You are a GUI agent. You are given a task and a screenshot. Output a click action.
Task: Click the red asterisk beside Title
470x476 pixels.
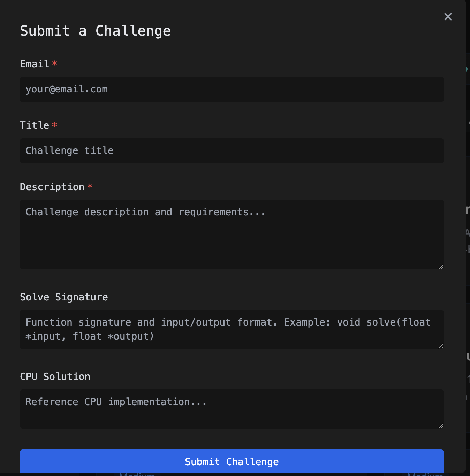coord(55,125)
